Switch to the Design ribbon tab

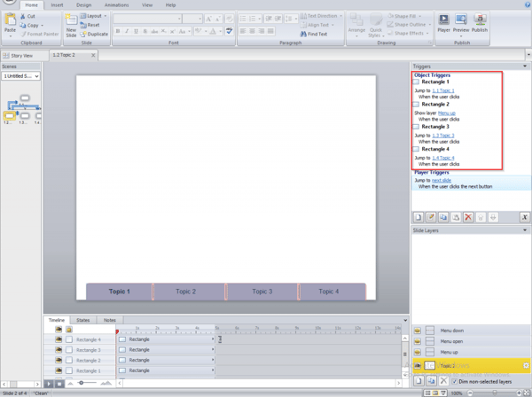(x=84, y=5)
